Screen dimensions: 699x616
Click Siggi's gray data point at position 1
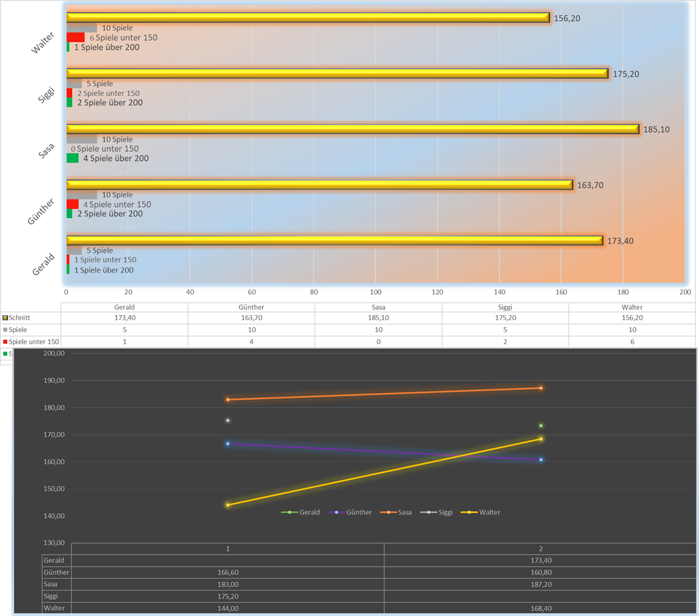tap(228, 420)
